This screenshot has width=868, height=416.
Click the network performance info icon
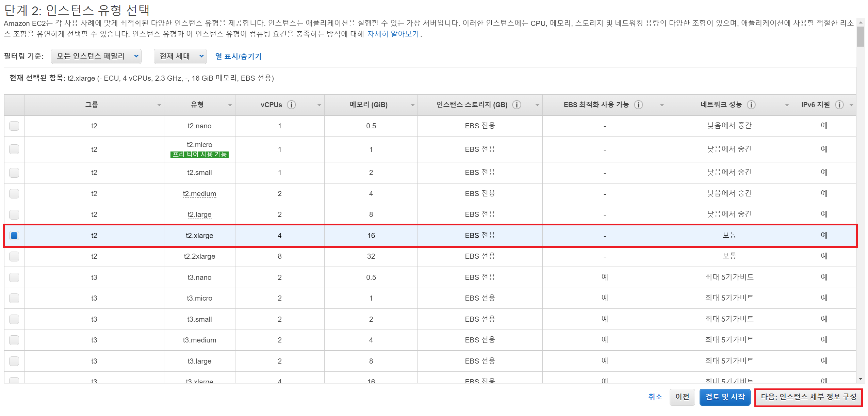click(751, 105)
